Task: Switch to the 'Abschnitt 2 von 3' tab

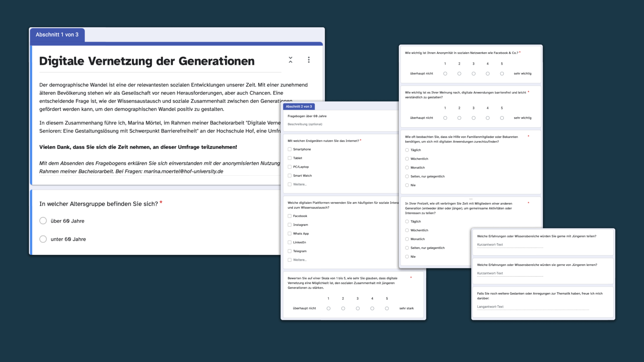Action: click(299, 107)
